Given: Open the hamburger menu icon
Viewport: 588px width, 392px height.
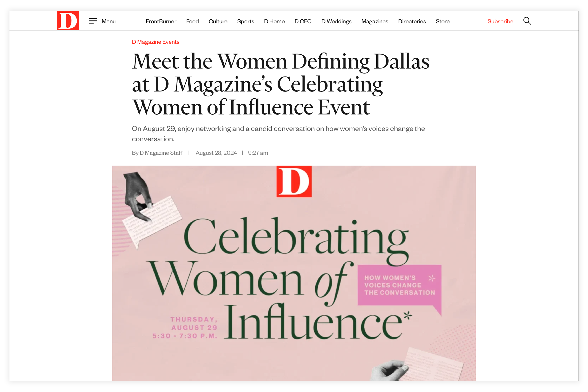Looking at the screenshot, I should click(93, 21).
